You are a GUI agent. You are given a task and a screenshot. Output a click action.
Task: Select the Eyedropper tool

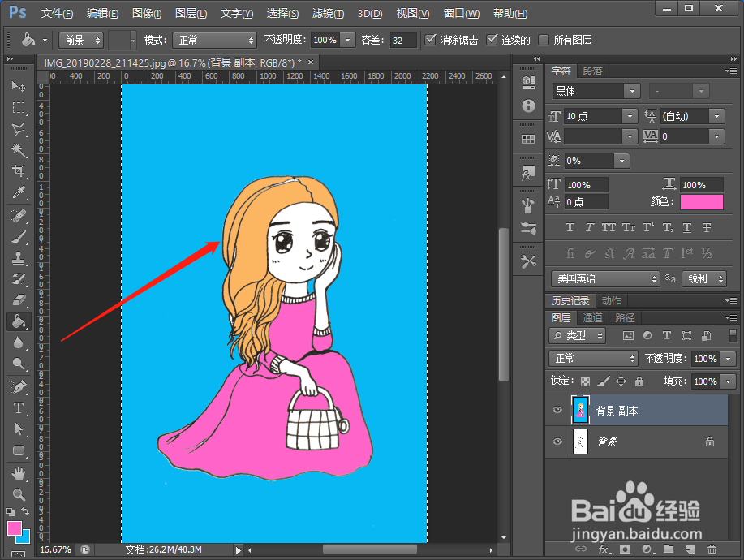[19, 192]
